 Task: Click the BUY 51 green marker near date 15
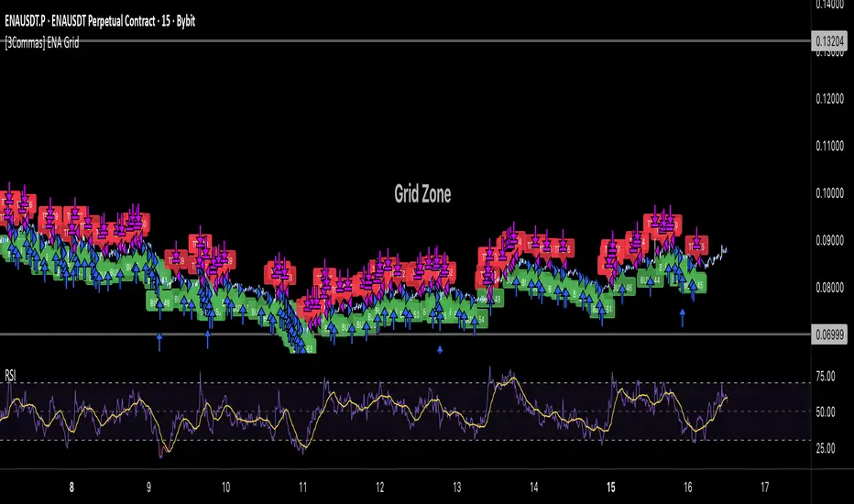(602, 309)
